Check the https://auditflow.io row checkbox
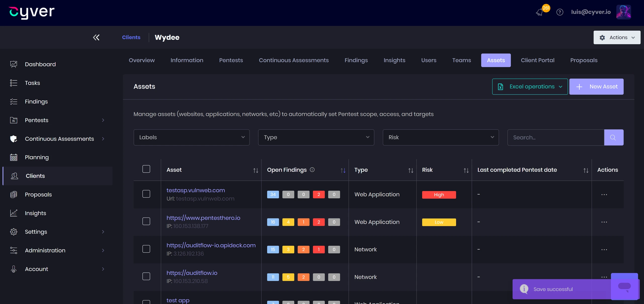 tap(146, 276)
